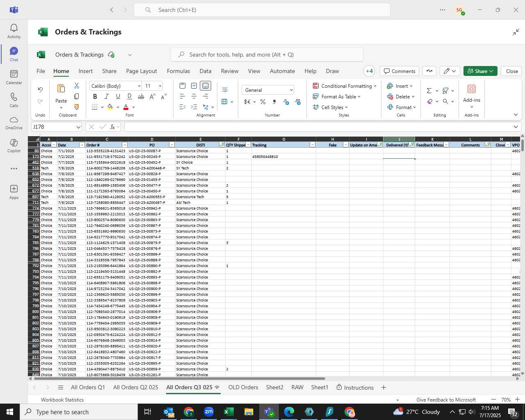Image resolution: width=525 pixels, height=420 pixels.
Task: Align text to middle
Action: pos(194,86)
